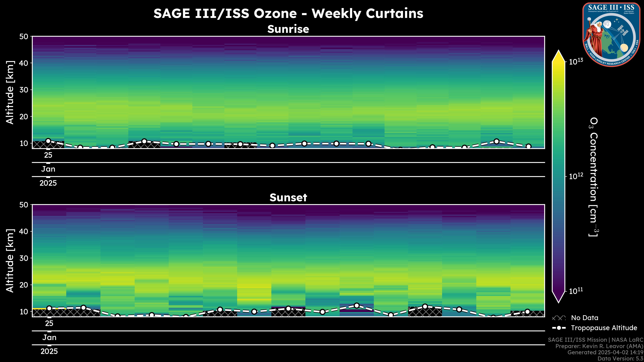Click first tropopause marker in Sunset plot
Viewport: 644px width, 362px height.
[x=49, y=308]
